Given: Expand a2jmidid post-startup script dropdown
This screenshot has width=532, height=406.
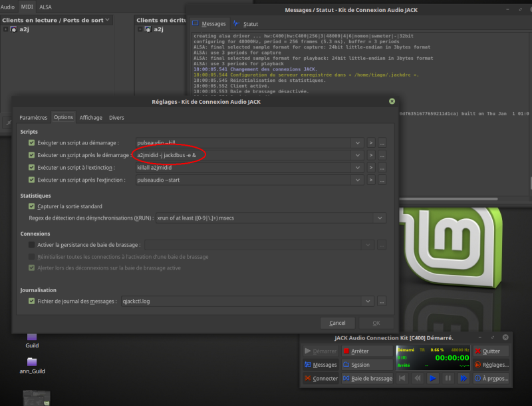Looking at the screenshot, I should pos(358,155).
